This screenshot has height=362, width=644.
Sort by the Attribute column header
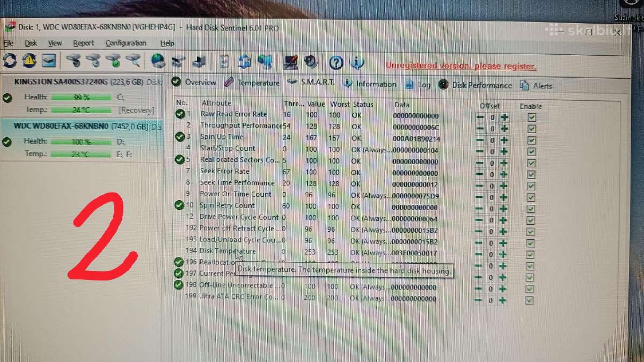tap(216, 103)
